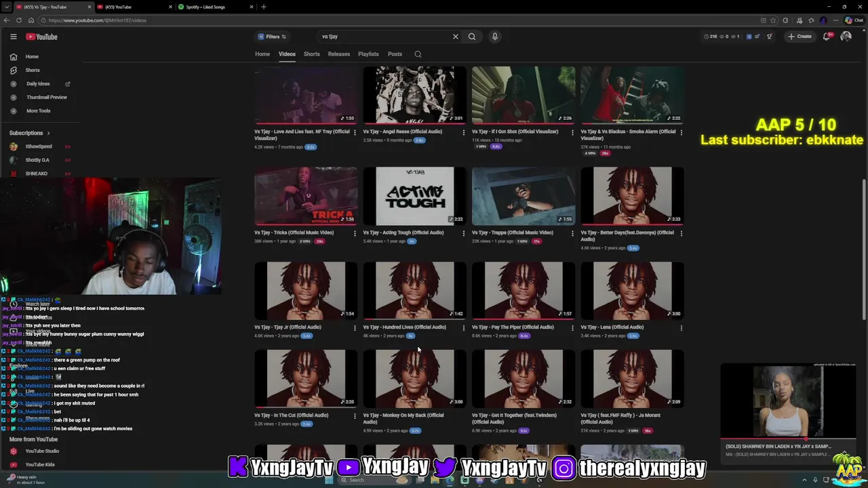Click 'Vs Tjay - Get It Together' title
The width and height of the screenshot is (868, 488).
point(514,418)
